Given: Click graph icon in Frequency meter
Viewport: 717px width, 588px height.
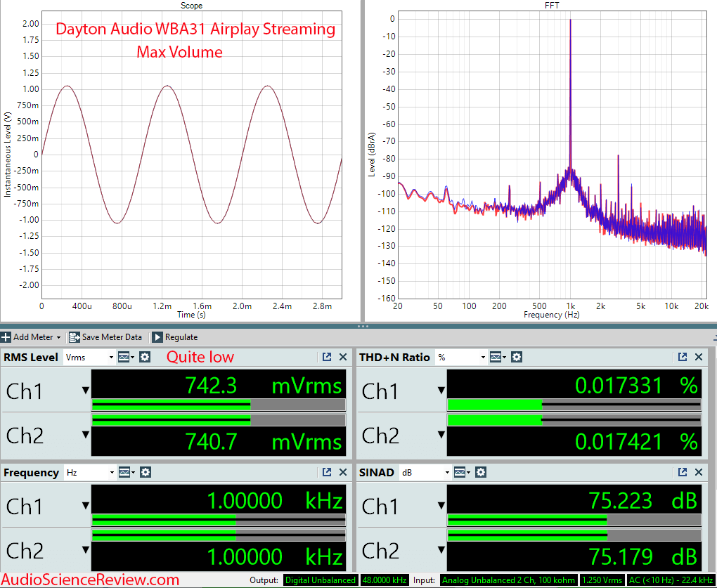Looking at the screenshot, I should (127, 472).
